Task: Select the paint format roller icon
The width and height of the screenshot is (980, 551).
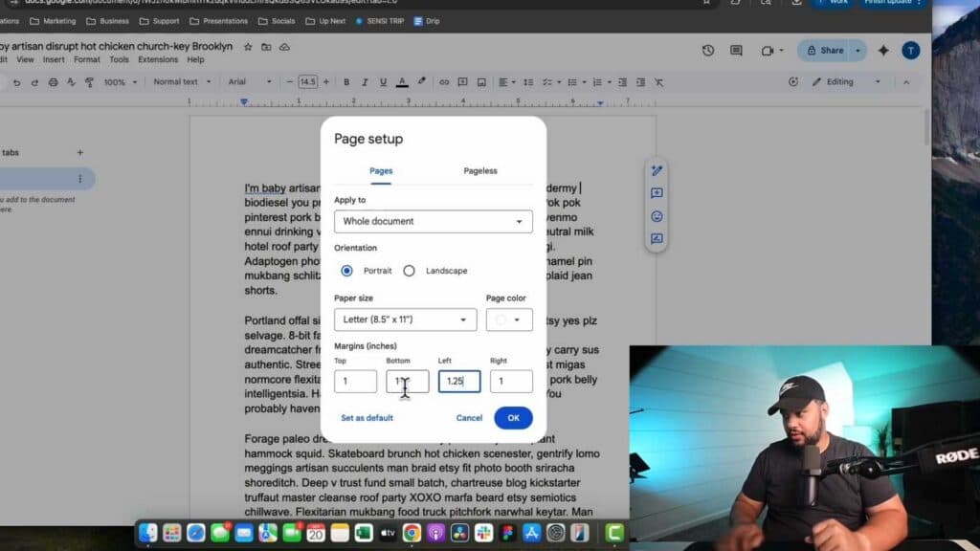Action: coord(89,82)
